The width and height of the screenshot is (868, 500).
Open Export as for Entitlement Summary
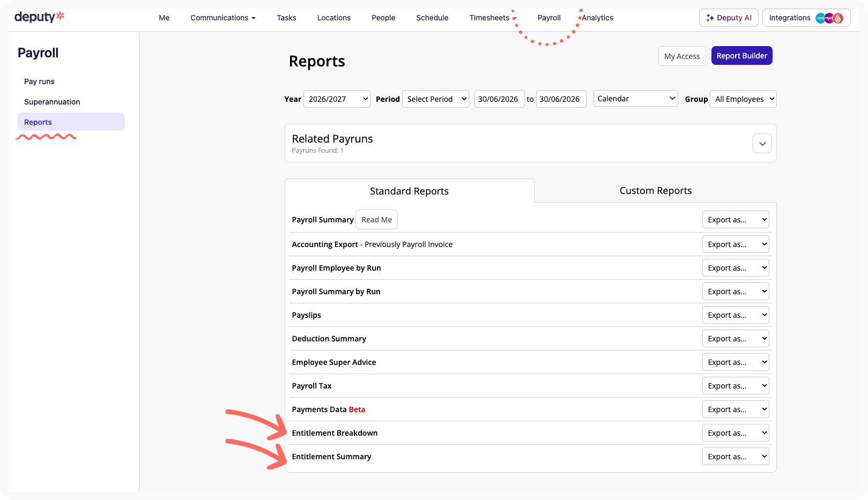point(736,457)
